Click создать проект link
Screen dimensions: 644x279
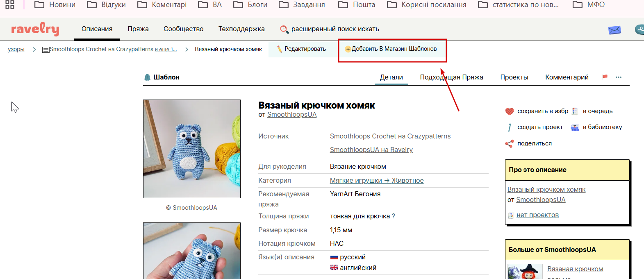click(x=540, y=127)
